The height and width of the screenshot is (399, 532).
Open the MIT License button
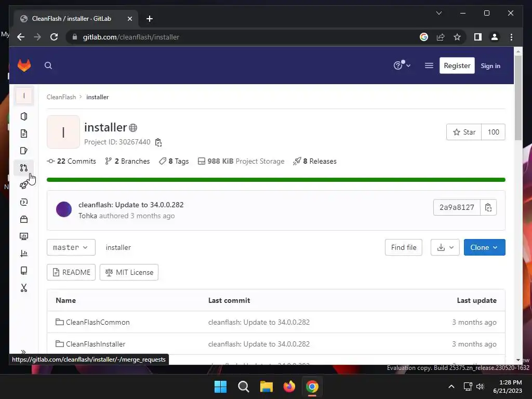(x=129, y=272)
